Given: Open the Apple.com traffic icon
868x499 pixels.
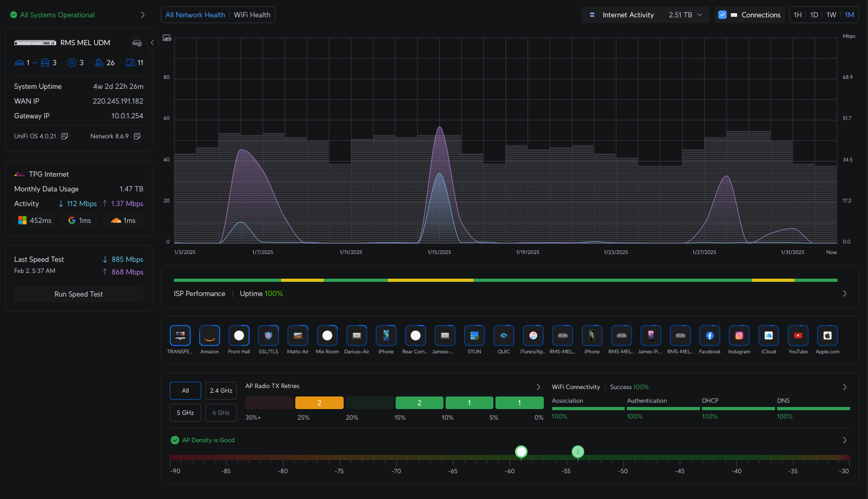Looking at the screenshot, I should tap(827, 335).
